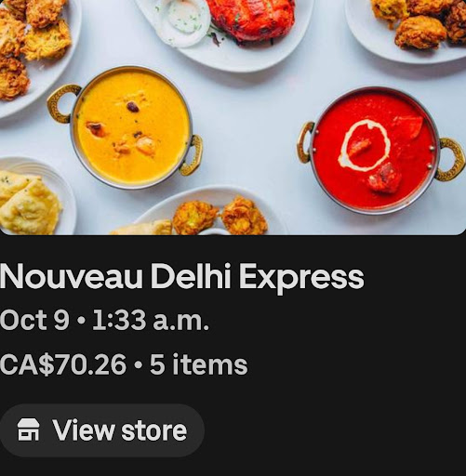466x476 pixels.
Task: Click the cream swirl in the red curry
Action: 364,145
